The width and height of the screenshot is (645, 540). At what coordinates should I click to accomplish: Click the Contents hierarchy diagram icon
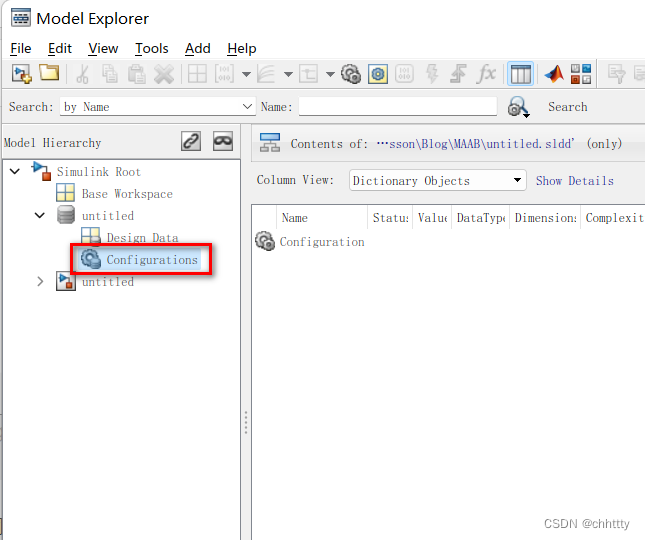click(270, 143)
